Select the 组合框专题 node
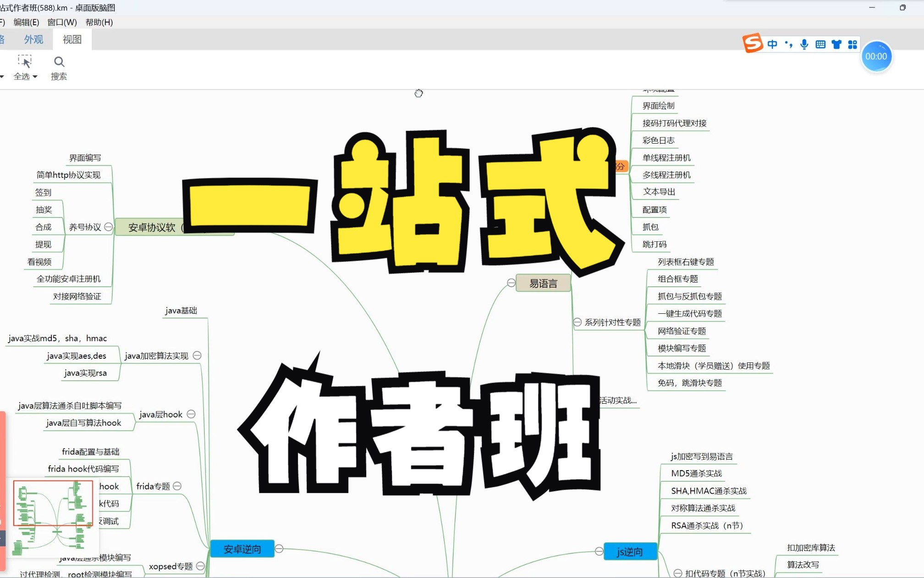The width and height of the screenshot is (924, 578). pos(678,279)
